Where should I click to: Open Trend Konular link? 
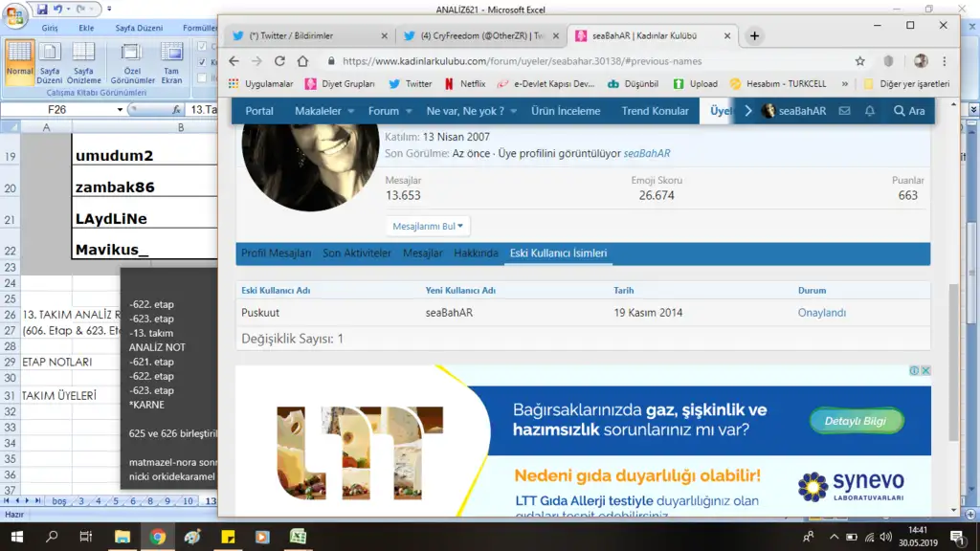(x=655, y=111)
